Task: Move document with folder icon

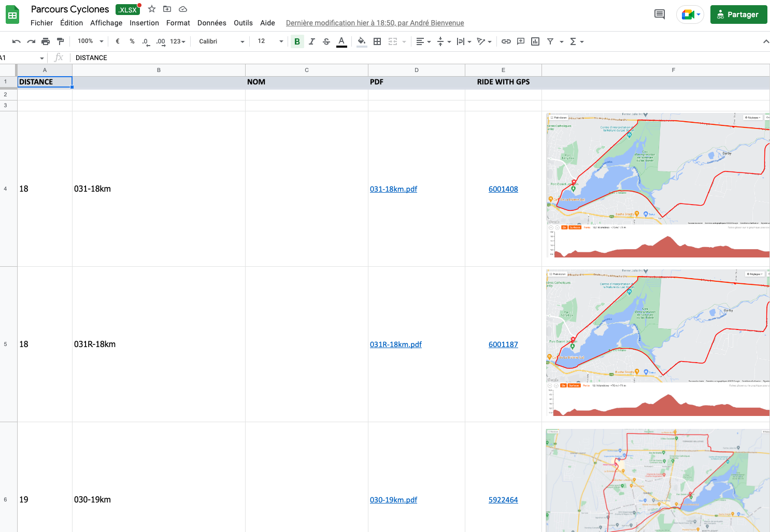Action: [x=167, y=9]
